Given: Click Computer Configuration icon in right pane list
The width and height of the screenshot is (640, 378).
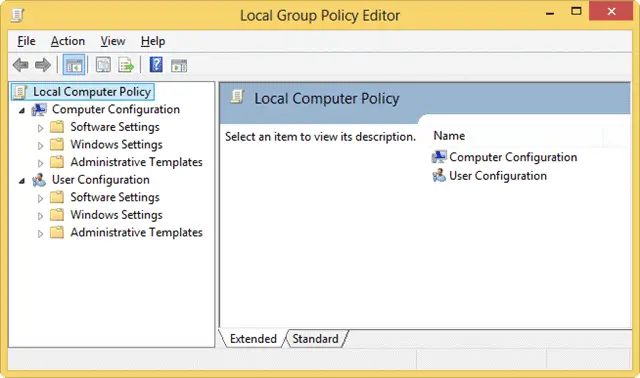Looking at the screenshot, I should coord(439,157).
